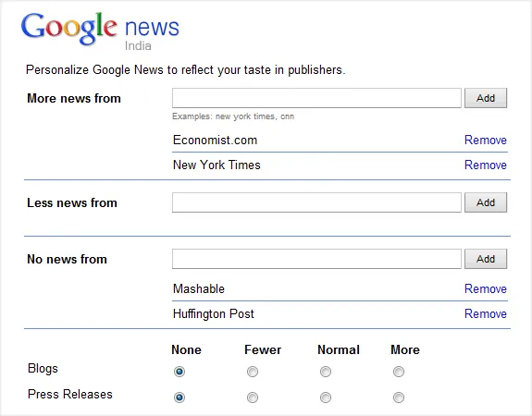Remove New York Times from the list
The width and height of the screenshot is (532, 416).
click(x=485, y=165)
